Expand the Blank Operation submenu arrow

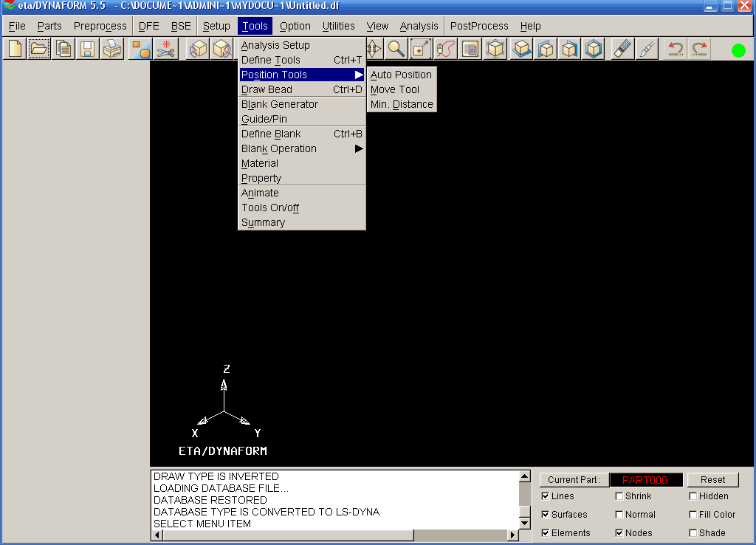(359, 148)
